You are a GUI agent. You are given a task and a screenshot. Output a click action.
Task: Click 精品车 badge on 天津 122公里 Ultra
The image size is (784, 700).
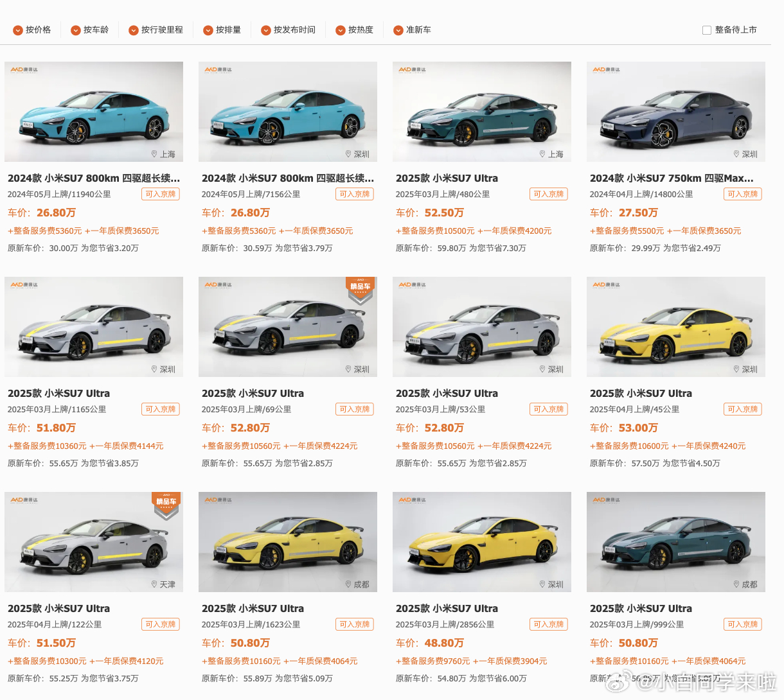[x=166, y=505]
